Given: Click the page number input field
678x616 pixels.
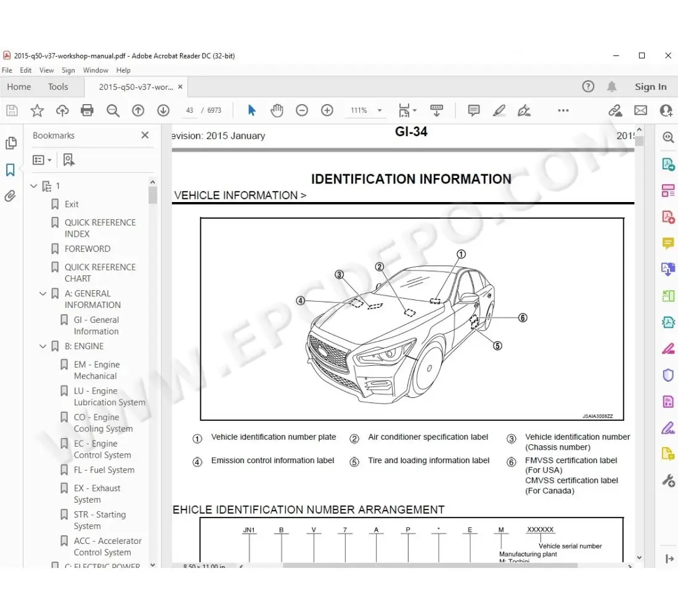Looking at the screenshot, I should click(189, 110).
